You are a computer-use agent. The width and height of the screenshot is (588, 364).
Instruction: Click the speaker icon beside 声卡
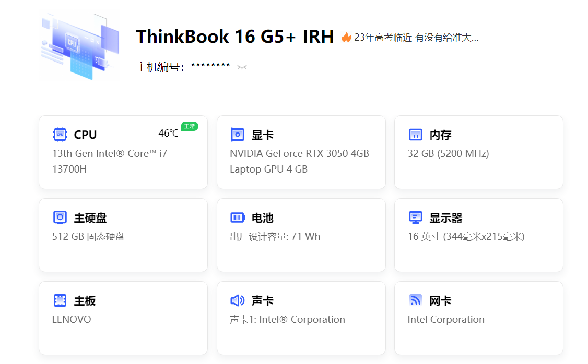[238, 300]
